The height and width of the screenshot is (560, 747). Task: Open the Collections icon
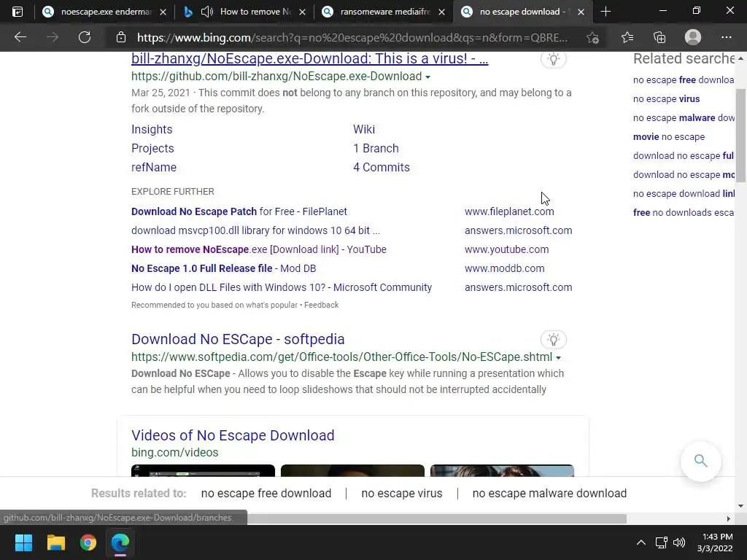[x=659, y=37]
